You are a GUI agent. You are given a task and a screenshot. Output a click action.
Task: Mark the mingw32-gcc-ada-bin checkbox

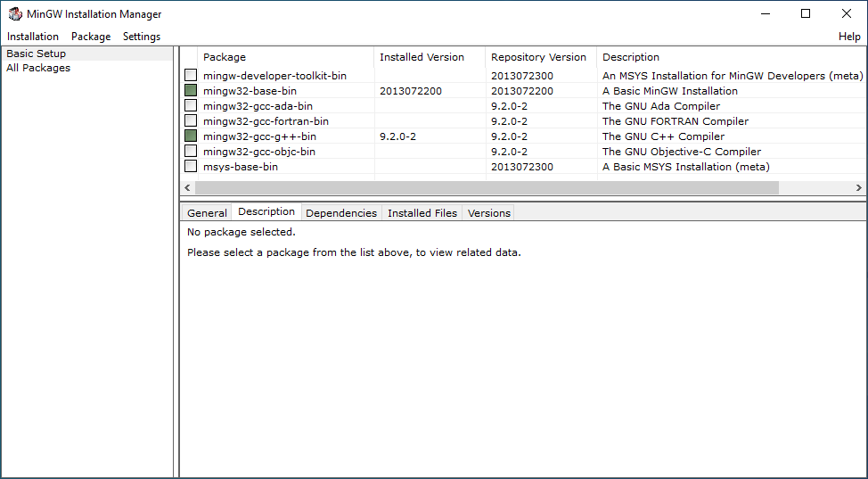pyautogui.click(x=191, y=105)
